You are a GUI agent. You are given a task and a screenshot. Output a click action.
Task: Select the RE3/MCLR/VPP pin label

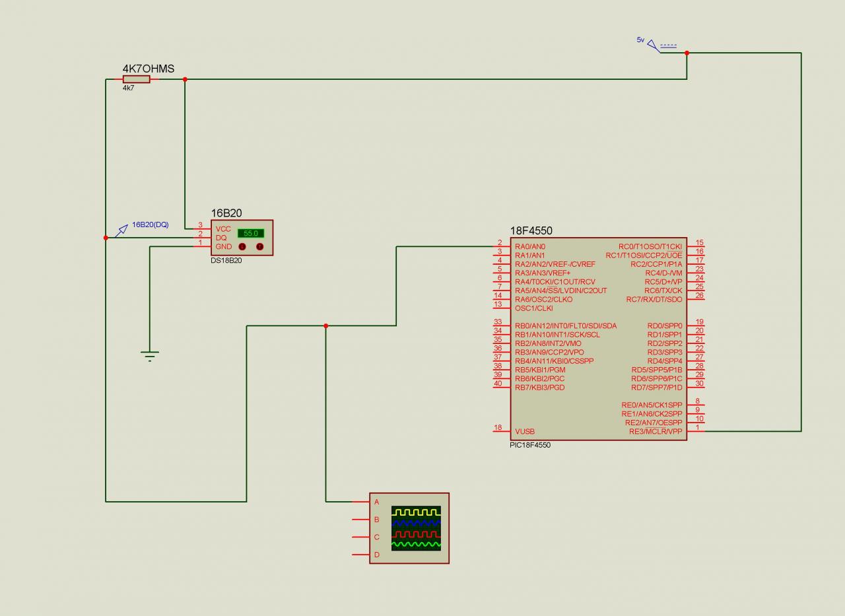(x=656, y=432)
